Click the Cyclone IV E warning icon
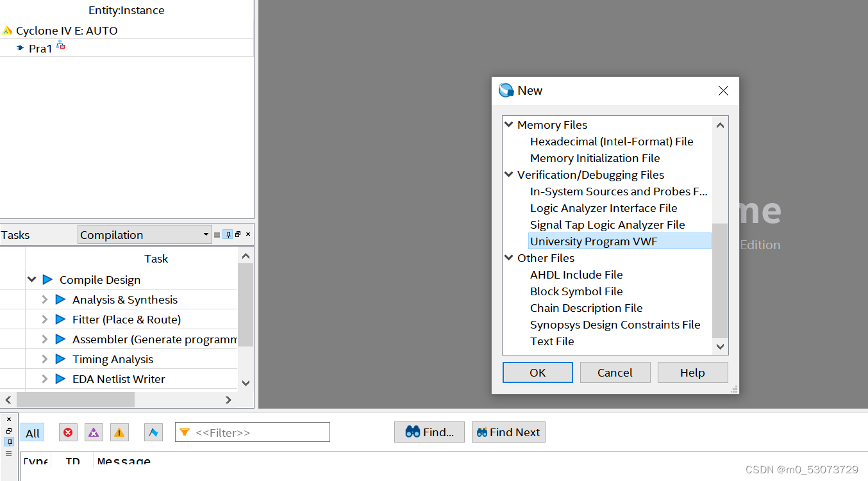The image size is (868, 481). click(x=7, y=30)
